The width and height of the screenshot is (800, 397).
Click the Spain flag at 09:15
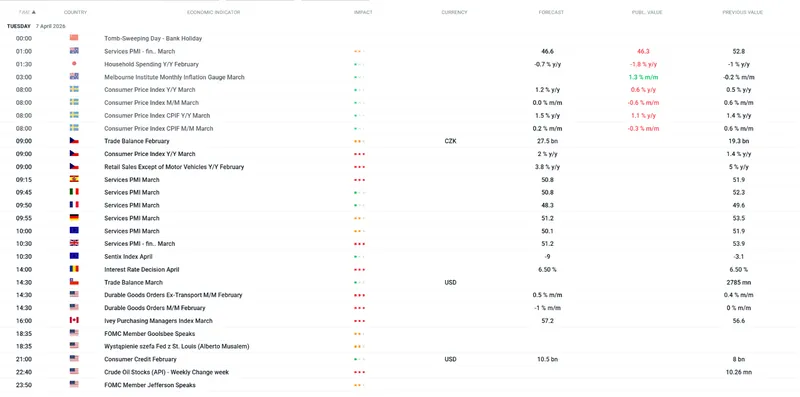pos(74,179)
